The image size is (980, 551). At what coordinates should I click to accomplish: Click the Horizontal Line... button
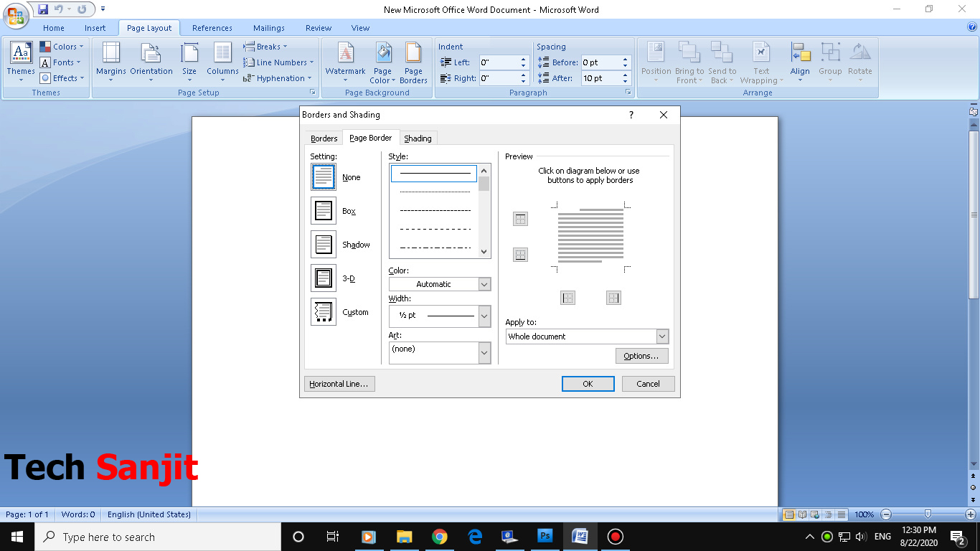(339, 384)
